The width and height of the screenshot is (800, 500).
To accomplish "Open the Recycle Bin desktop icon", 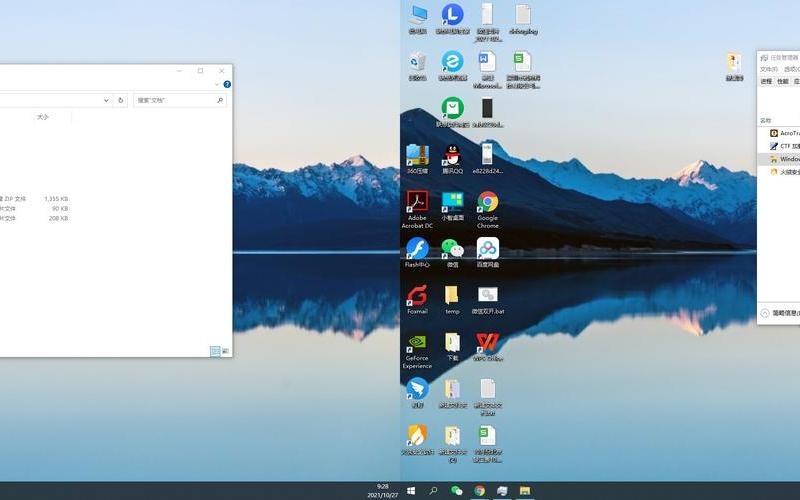I will [x=418, y=66].
